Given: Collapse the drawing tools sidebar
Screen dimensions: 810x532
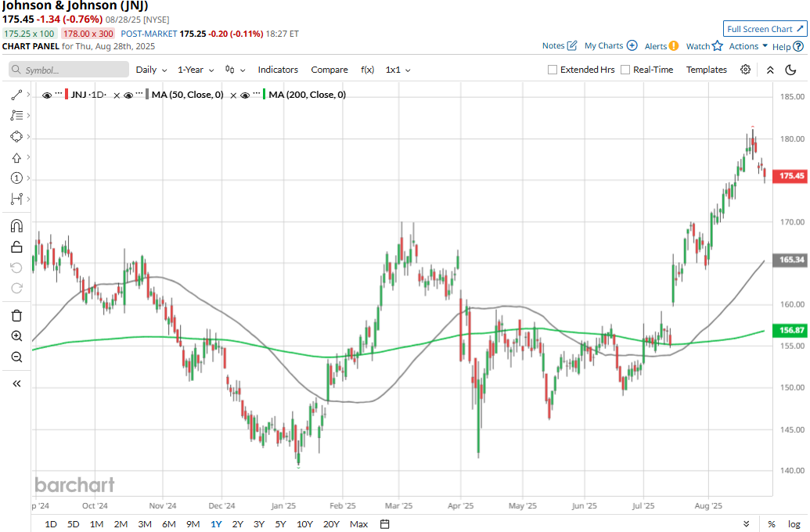Looking at the screenshot, I should coord(16,384).
